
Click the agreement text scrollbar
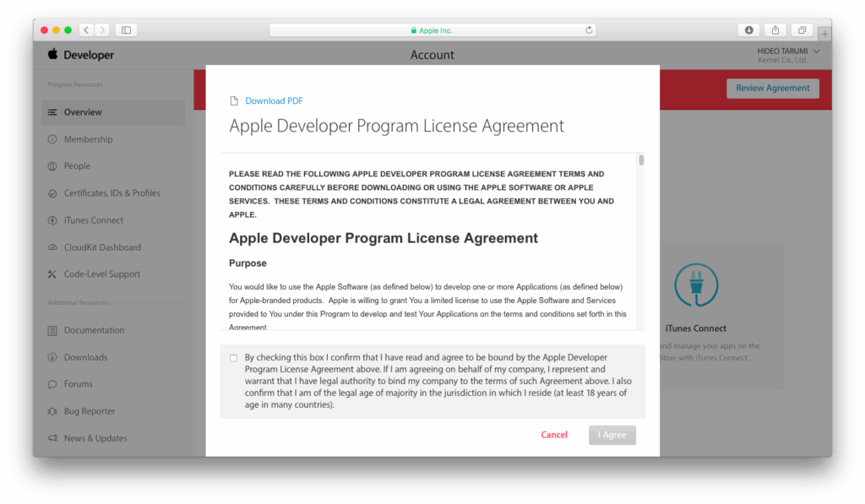[x=641, y=160]
